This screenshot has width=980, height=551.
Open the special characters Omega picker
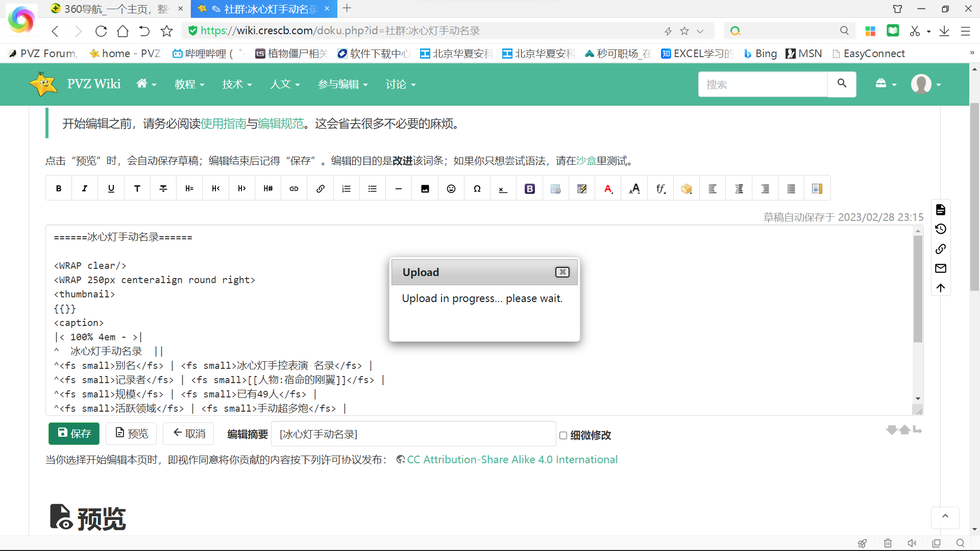[x=477, y=189]
